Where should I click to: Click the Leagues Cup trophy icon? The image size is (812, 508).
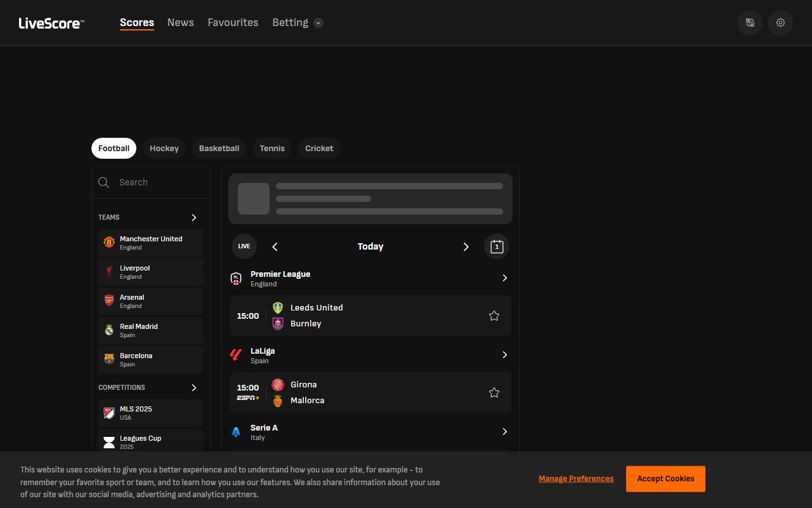click(109, 442)
